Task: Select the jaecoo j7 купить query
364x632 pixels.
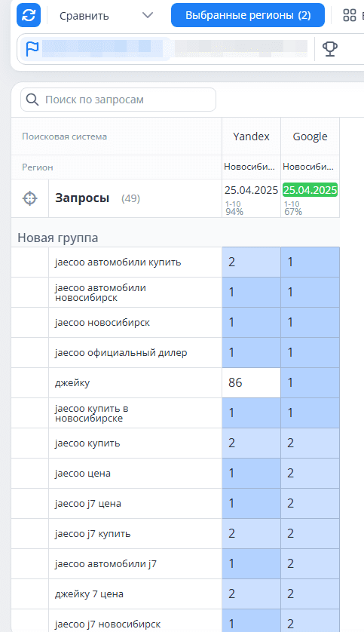Action: tap(93, 534)
